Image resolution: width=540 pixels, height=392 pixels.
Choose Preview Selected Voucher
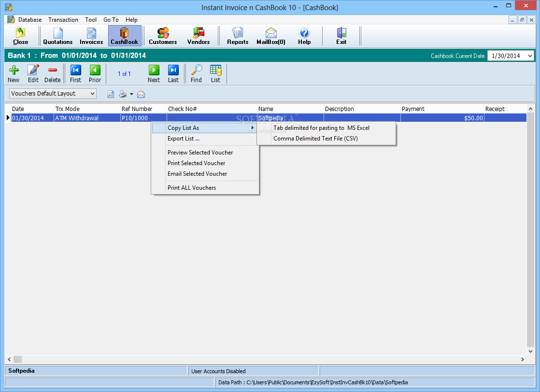205,152
